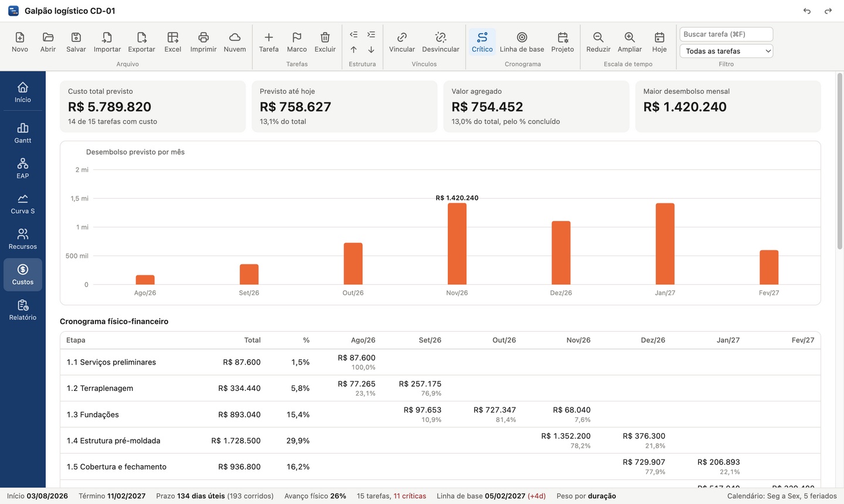The width and height of the screenshot is (844, 504).
Task: Click the Buscar tarefa search field
Action: (726, 34)
